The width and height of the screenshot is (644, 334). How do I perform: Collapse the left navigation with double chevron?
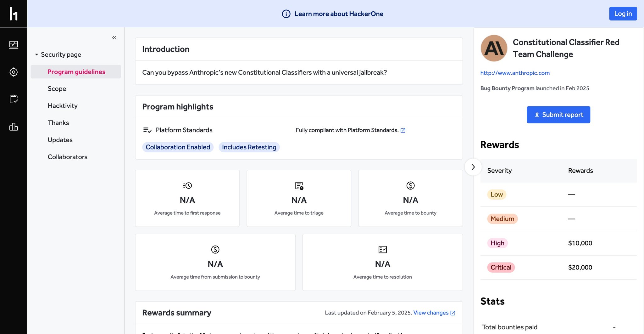pos(114,37)
